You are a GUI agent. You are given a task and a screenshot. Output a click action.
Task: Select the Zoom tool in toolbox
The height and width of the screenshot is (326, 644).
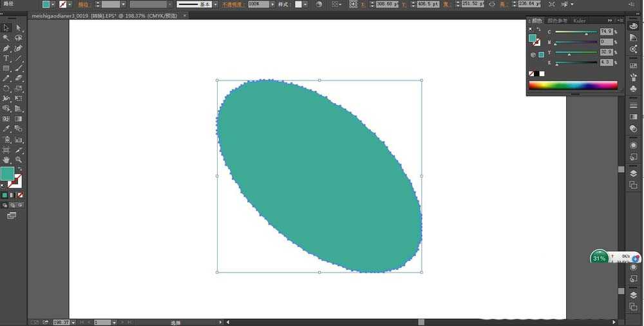(19, 159)
